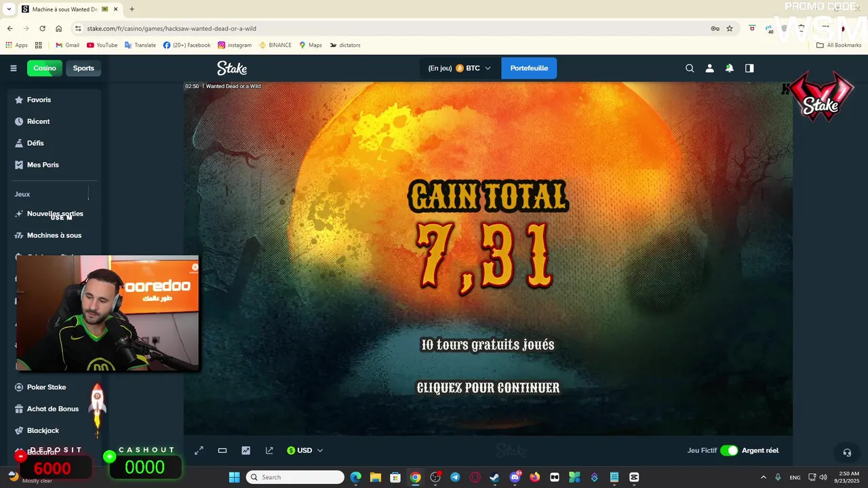Open Poker Stake in sidebar
Image resolution: width=868 pixels, height=488 pixels.
coord(46,387)
